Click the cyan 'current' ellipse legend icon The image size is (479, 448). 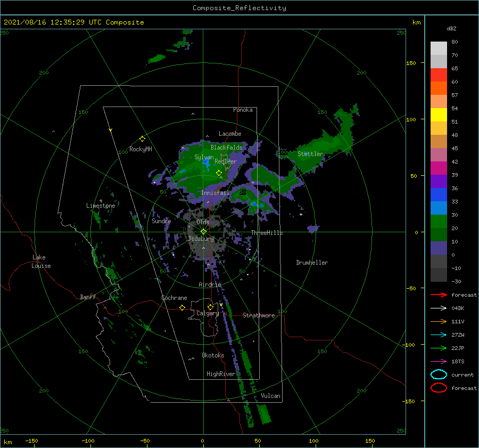pos(439,374)
